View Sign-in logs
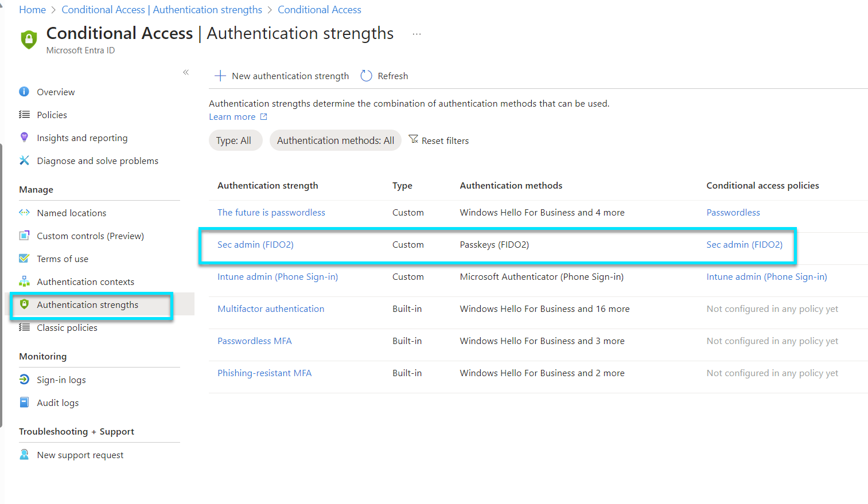Image resolution: width=868 pixels, height=504 pixels. [x=61, y=380]
